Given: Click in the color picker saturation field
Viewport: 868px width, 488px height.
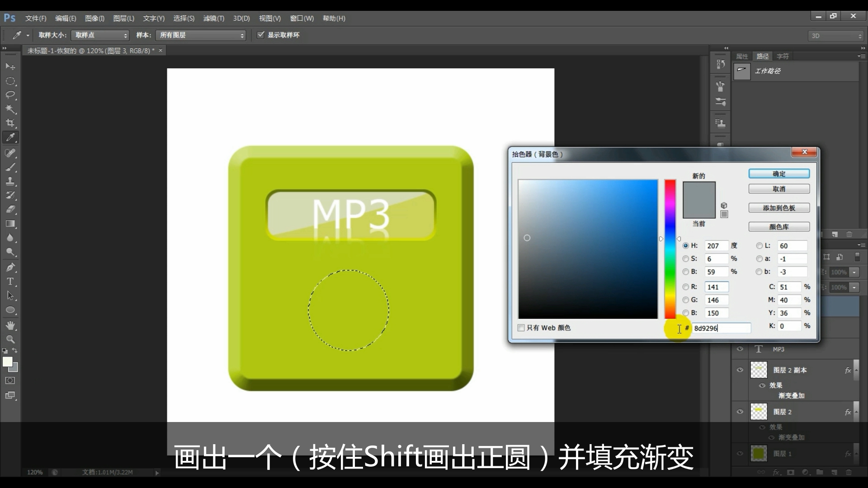Looking at the screenshot, I should click(716, 258).
